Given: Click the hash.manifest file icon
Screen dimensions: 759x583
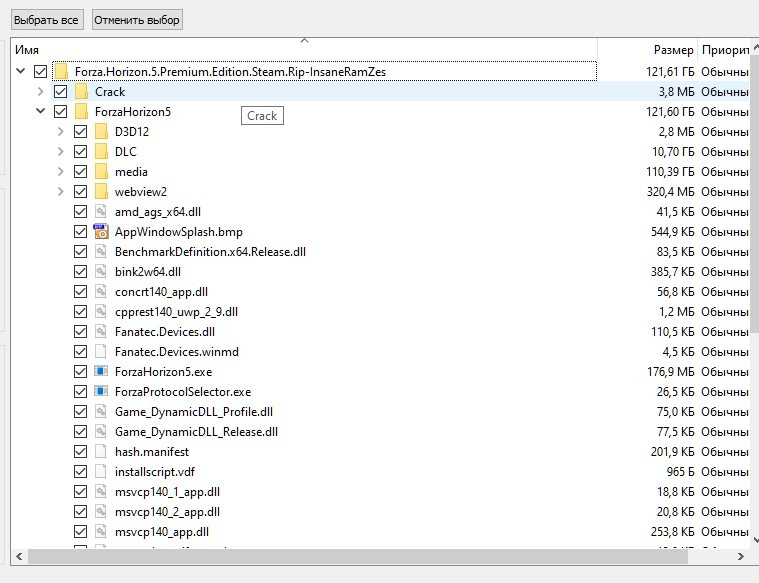Looking at the screenshot, I should [x=101, y=452].
